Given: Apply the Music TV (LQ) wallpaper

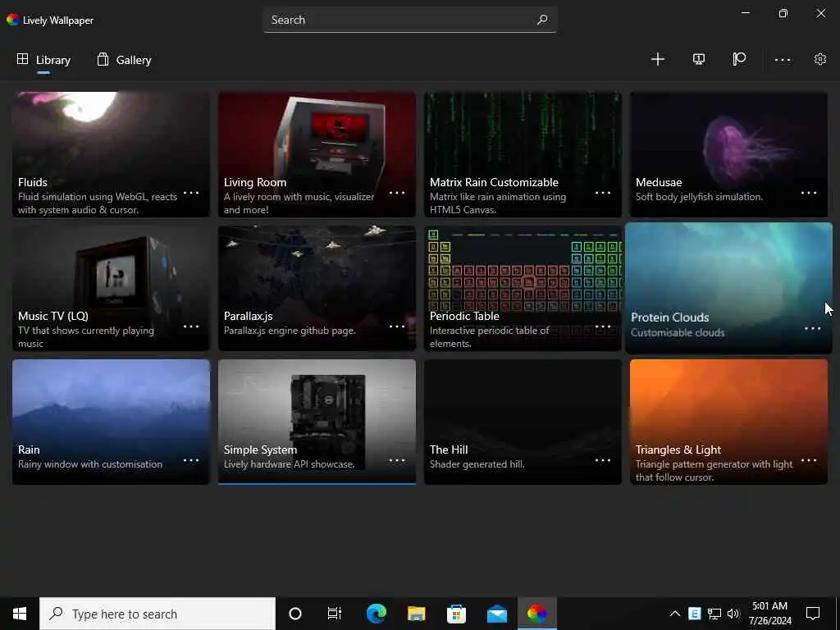Looking at the screenshot, I should tap(111, 288).
